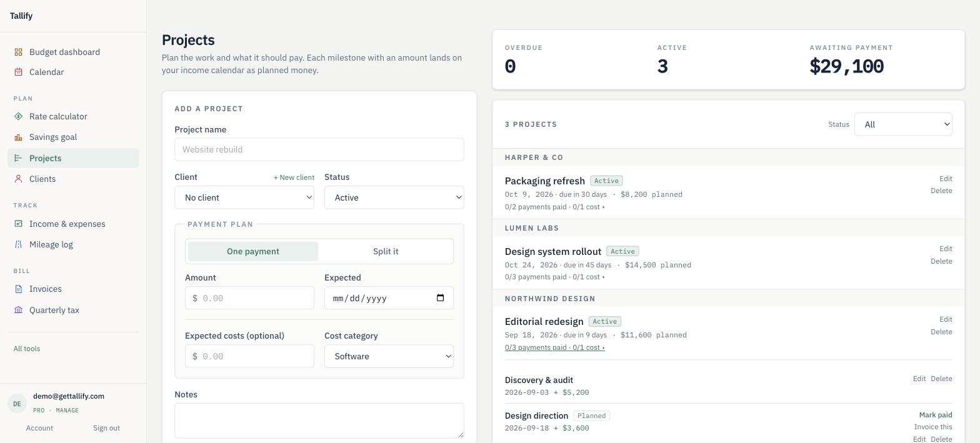This screenshot has height=443, width=980.
Task: Edit the Design system rollout project
Action: (x=946, y=249)
